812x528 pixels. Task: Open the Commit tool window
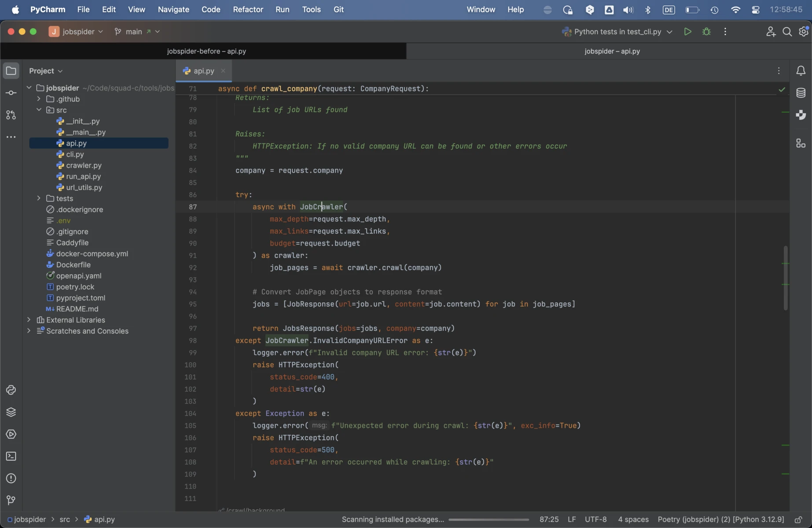(11, 93)
